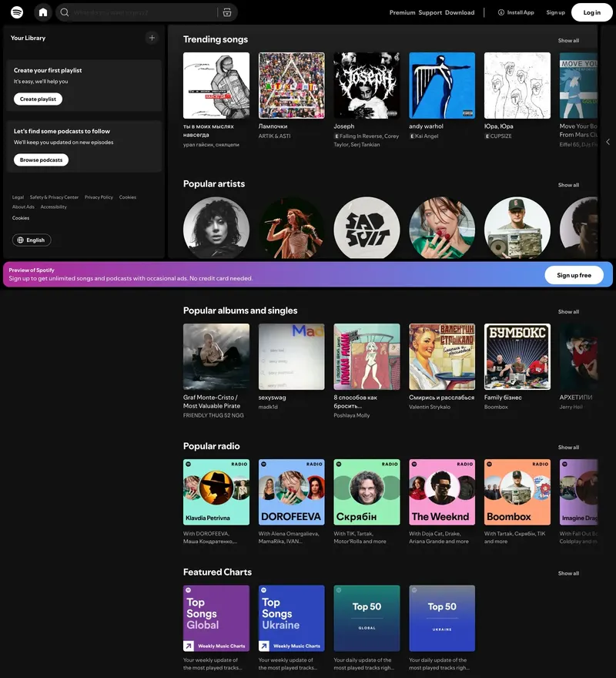Open the Support menu link
The image size is (616, 678).
430,12
